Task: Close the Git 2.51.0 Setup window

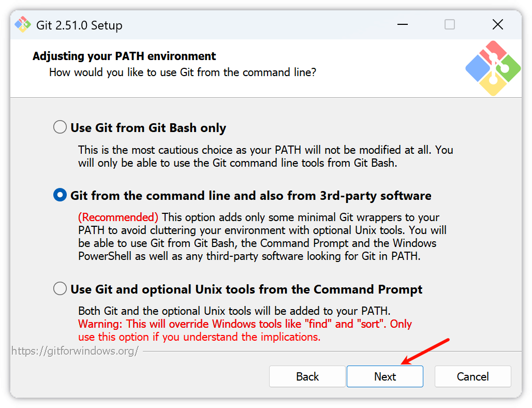Action: pyautogui.click(x=497, y=24)
